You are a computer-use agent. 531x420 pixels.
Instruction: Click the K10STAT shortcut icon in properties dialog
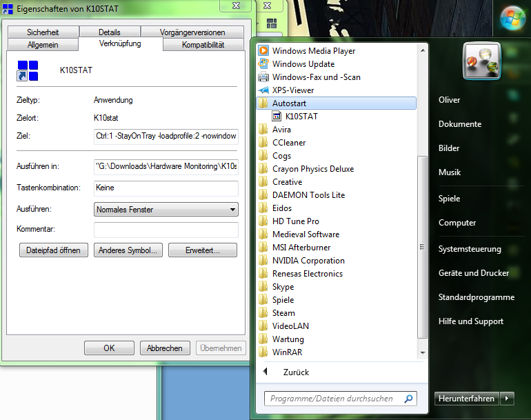pyautogui.click(x=28, y=70)
